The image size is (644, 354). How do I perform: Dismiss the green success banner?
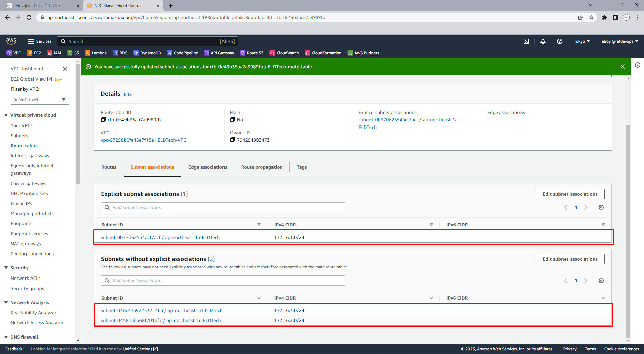pyautogui.click(x=623, y=67)
